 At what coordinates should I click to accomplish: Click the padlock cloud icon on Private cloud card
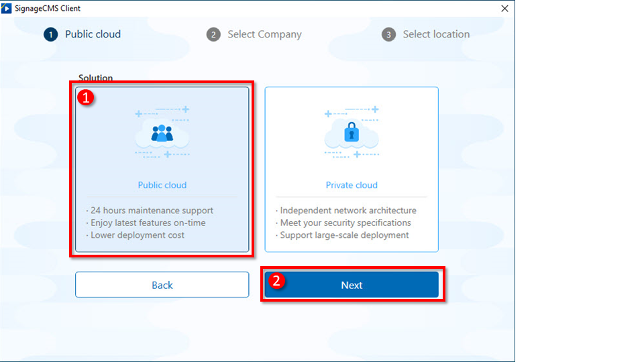(x=352, y=133)
